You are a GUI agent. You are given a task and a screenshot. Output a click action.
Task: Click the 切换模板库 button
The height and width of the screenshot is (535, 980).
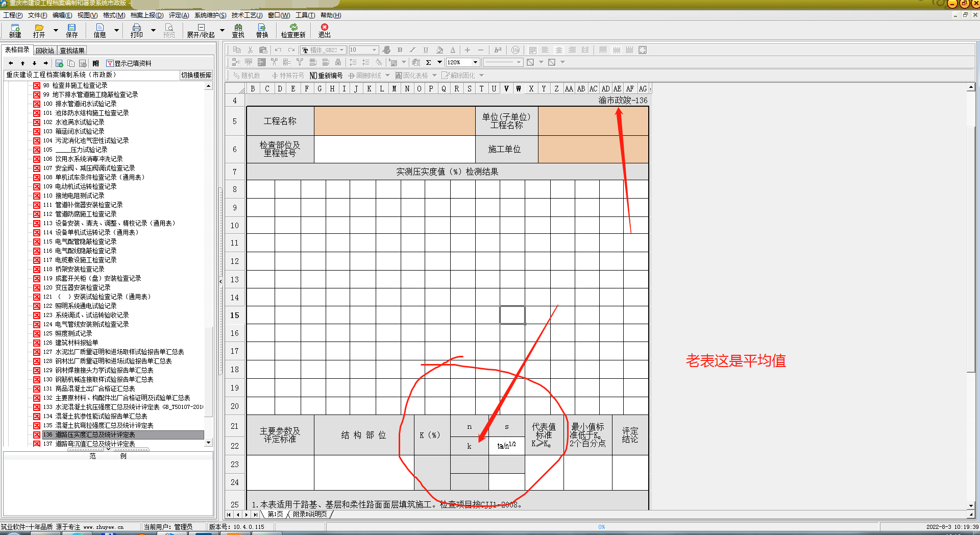(x=196, y=75)
